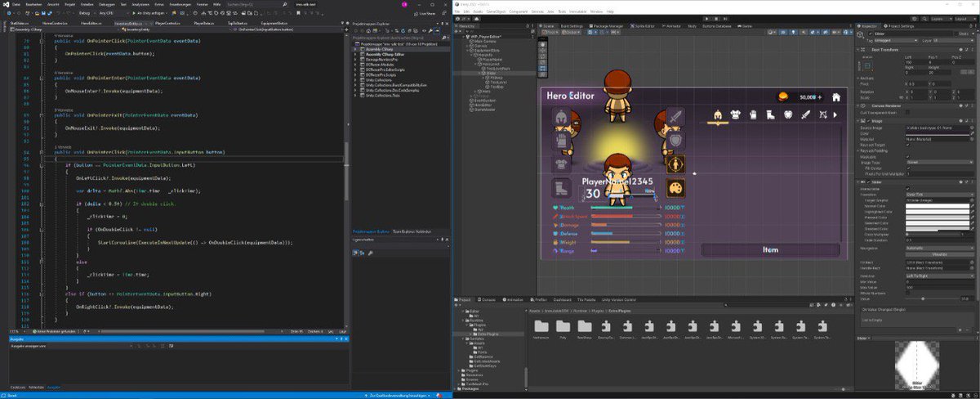The height and width of the screenshot is (399, 980).
Task: Open the Debug configuration dropdown in Visual Studio
Action: coord(87,14)
